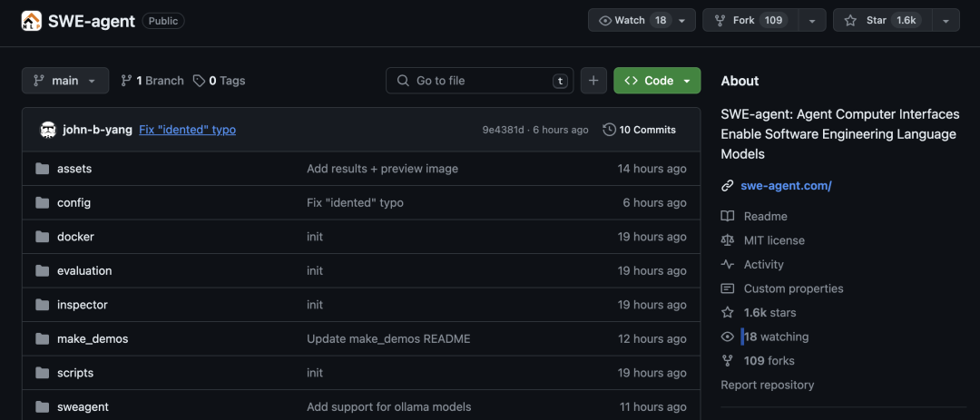Open the 1 Branch link

pyautogui.click(x=152, y=81)
